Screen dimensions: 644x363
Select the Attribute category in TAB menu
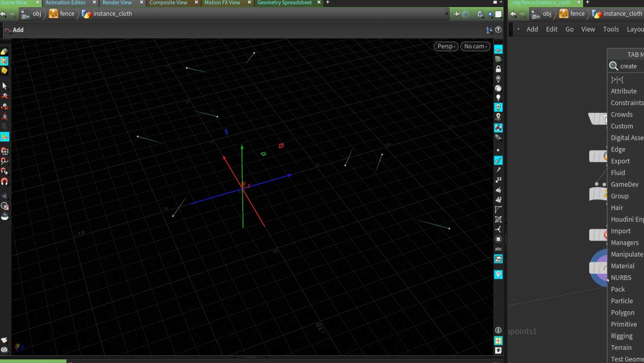(x=624, y=91)
